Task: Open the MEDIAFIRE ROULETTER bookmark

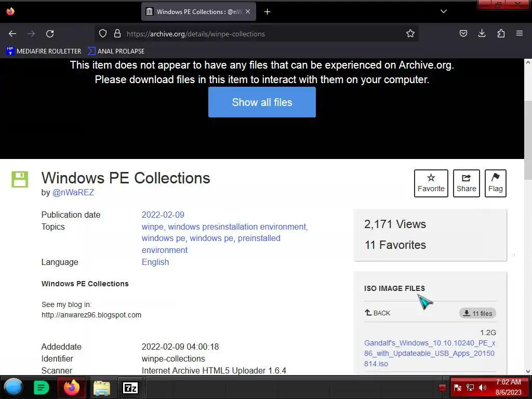Action: point(44,51)
